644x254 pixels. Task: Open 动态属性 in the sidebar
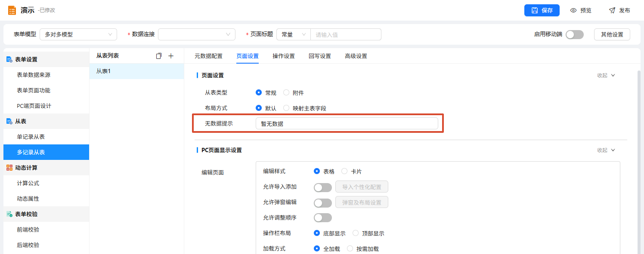[46, 199]
